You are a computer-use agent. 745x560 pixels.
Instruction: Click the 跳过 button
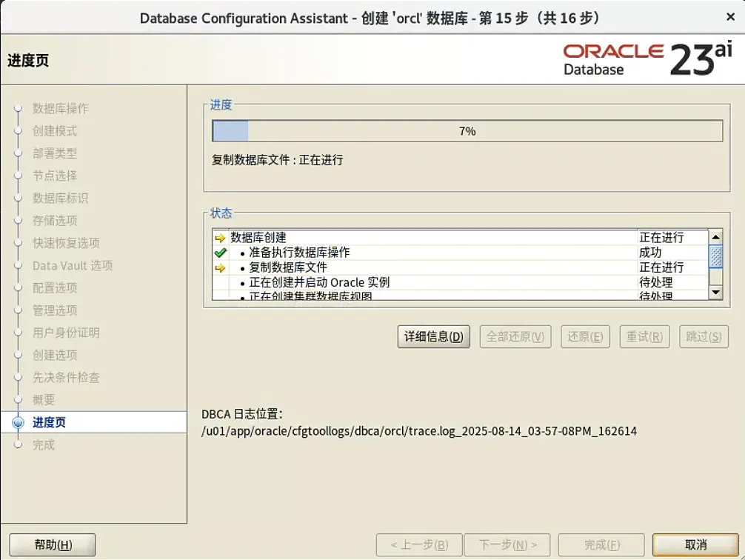tap(703, 336)
